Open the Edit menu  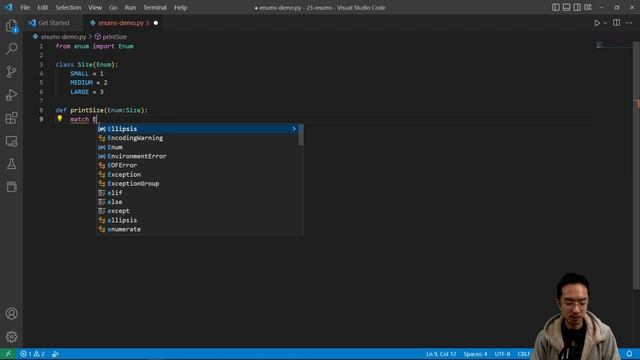point(42,7)
